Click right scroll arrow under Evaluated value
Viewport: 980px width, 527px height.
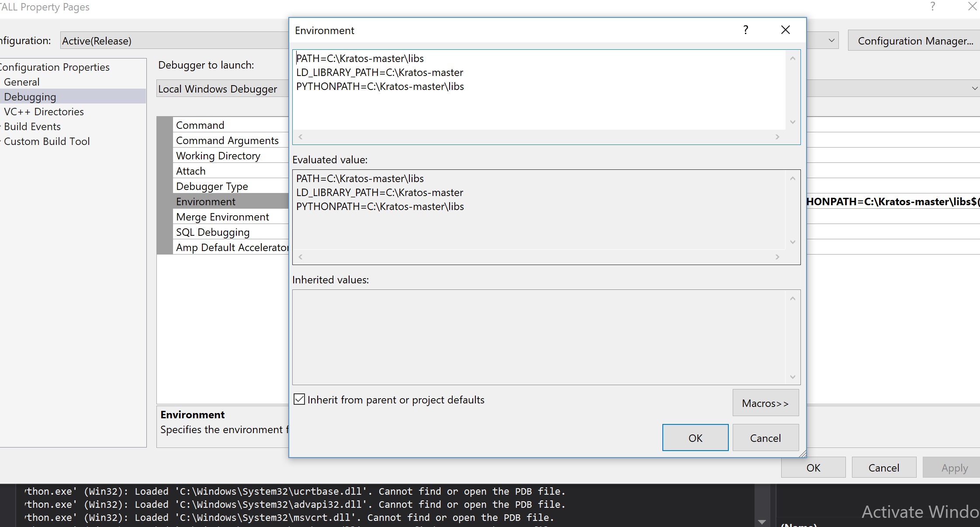point(777,257)
